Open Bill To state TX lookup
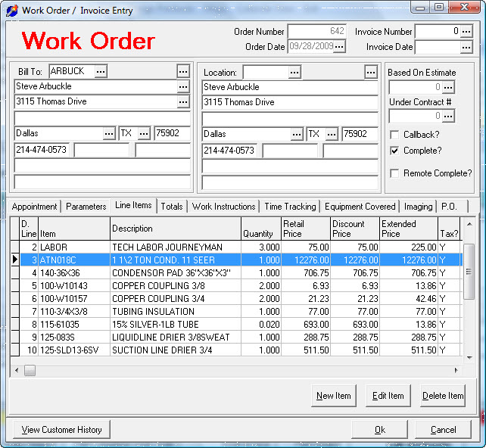This screenshot has height=448, width=486. [x=144, y=134]
